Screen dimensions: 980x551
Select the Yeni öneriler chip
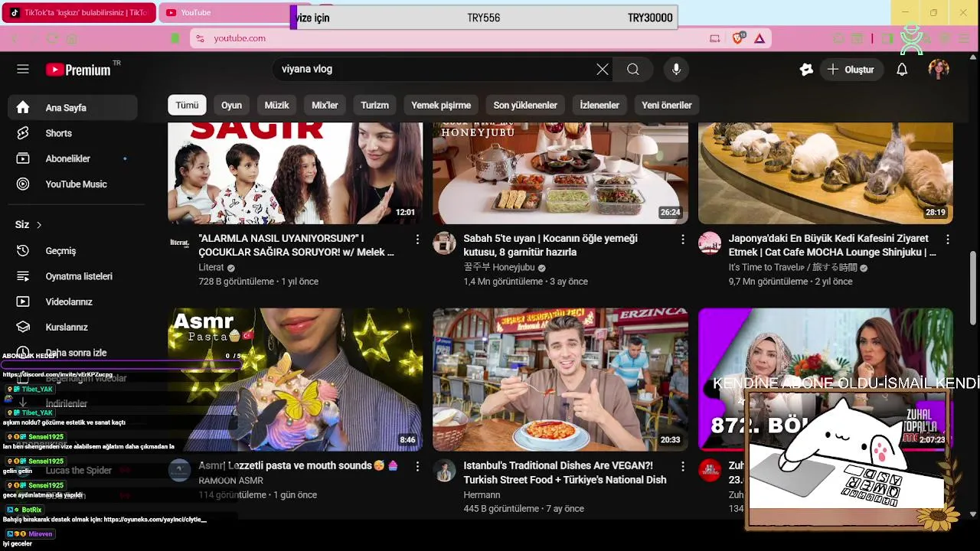pyautogui.click(x=667, y=105)
